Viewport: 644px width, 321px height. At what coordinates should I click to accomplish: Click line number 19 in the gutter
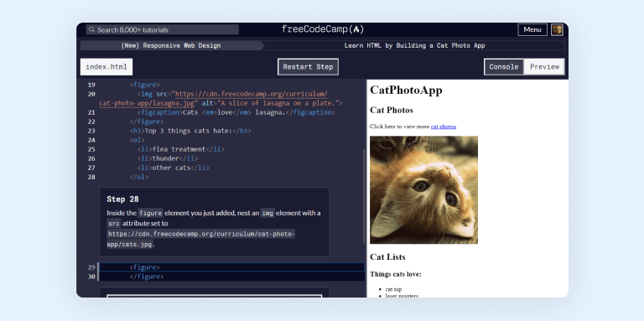point(91,85)
